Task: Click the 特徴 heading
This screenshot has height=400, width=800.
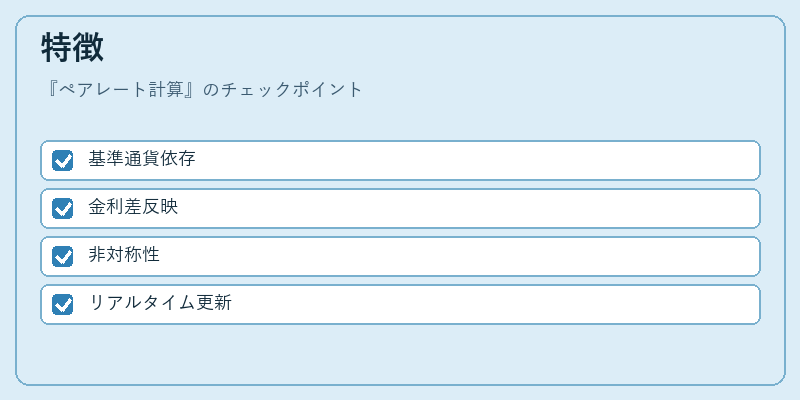Action: pyautogui.click(x=72, y=47)
